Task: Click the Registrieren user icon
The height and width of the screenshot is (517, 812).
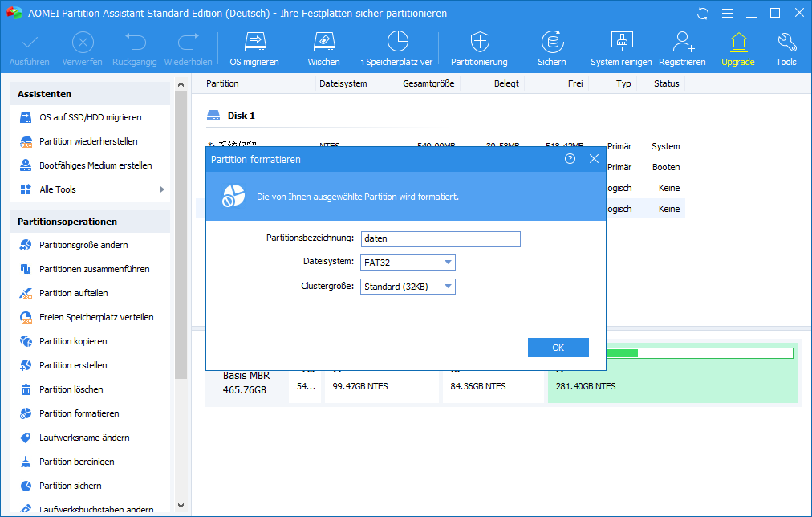Action: tap(682, 48)
